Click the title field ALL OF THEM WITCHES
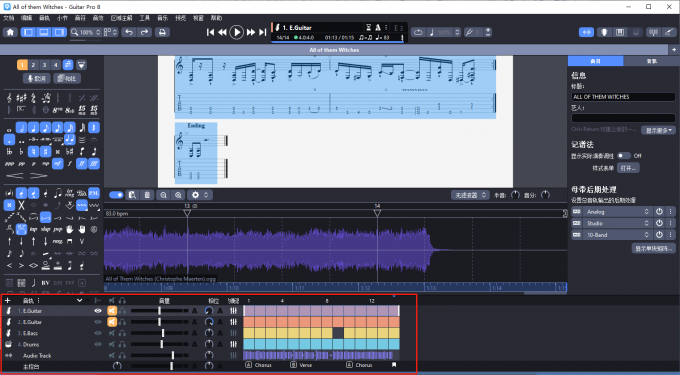This screenshot has width=680, height=375. tap(623, 97)
